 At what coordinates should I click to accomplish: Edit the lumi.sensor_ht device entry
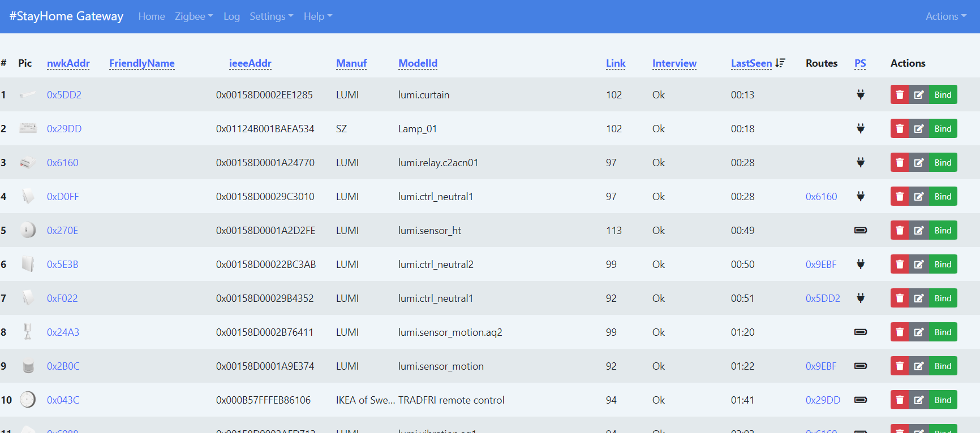[x=919, y=230]
